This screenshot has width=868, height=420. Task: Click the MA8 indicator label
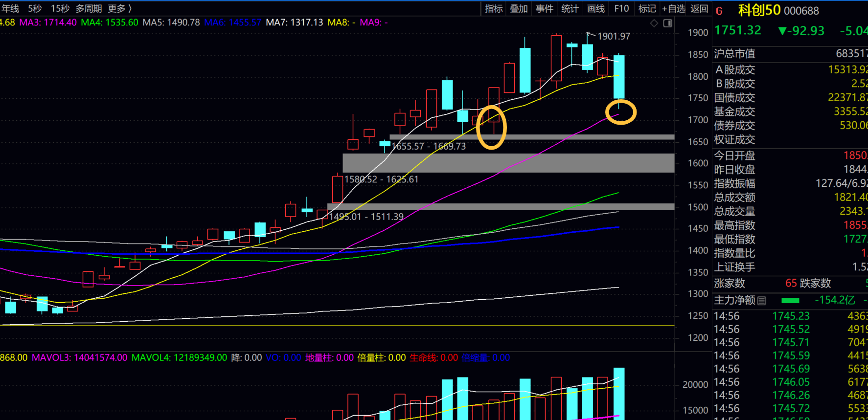point(342,22)
